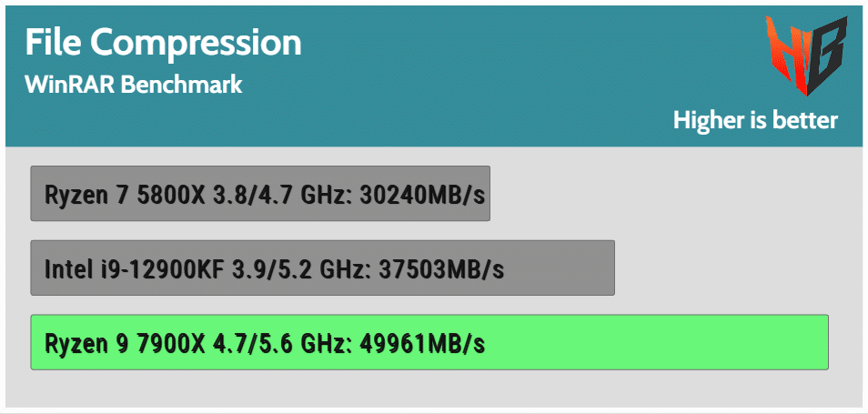
Task: Click the teal header banner
Action: click(x=434, y=76)
